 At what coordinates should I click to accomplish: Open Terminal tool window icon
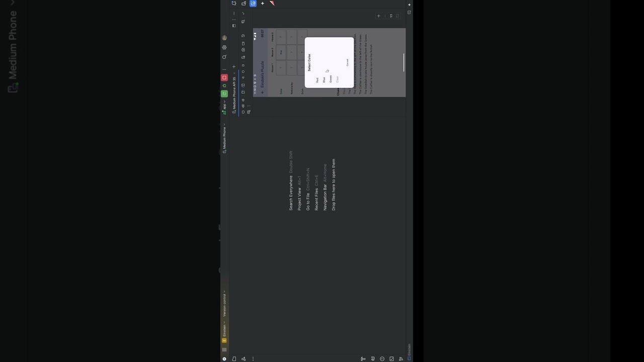(391, 358)
